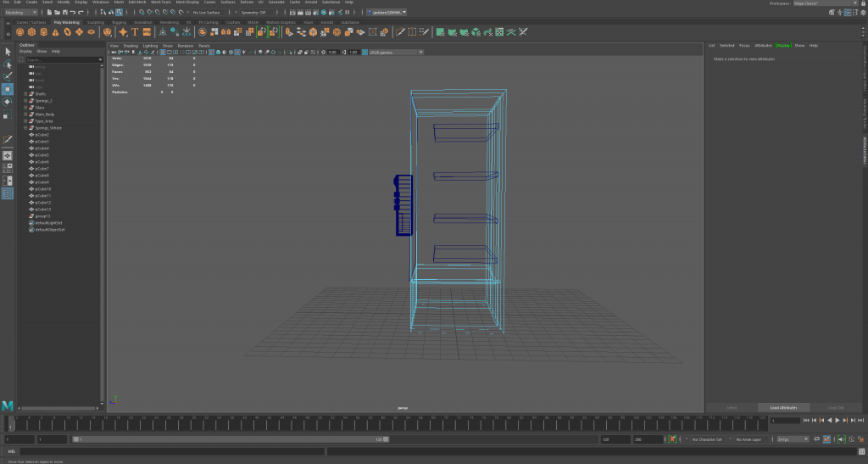This screenshot has width=868, height=464.
Task: Activate the Lasso select tool
Action: click(8, 64)
